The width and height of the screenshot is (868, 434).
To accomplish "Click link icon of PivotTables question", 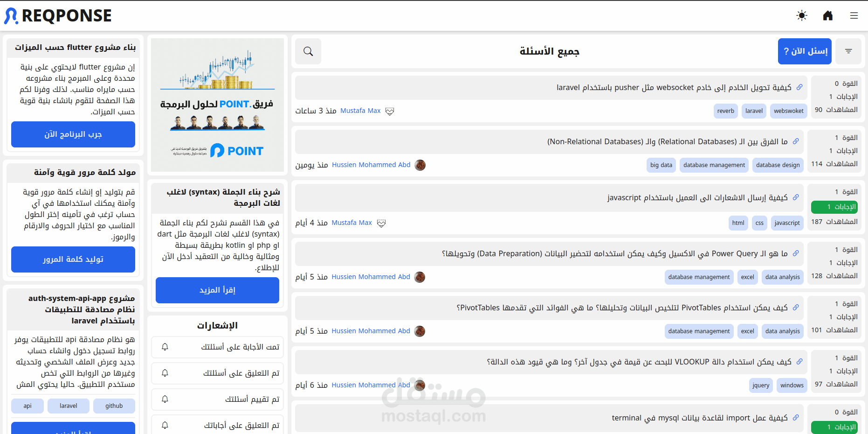I will coord(796,308).
